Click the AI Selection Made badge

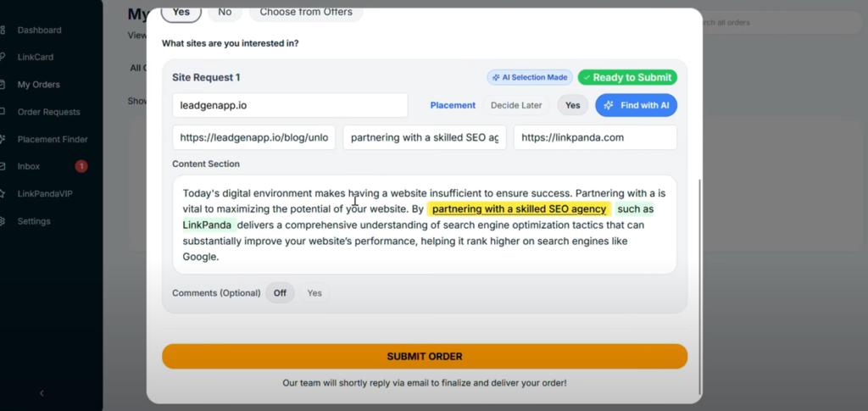(x=529, y=77)
